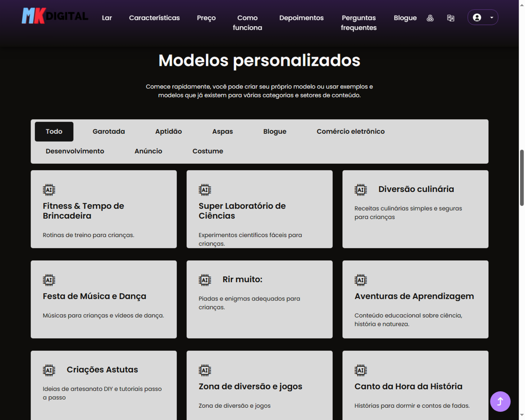Filter templates by Comércio eletrônico tab
The height and width of the screenshot is (420, 525).
pos(351,132)
